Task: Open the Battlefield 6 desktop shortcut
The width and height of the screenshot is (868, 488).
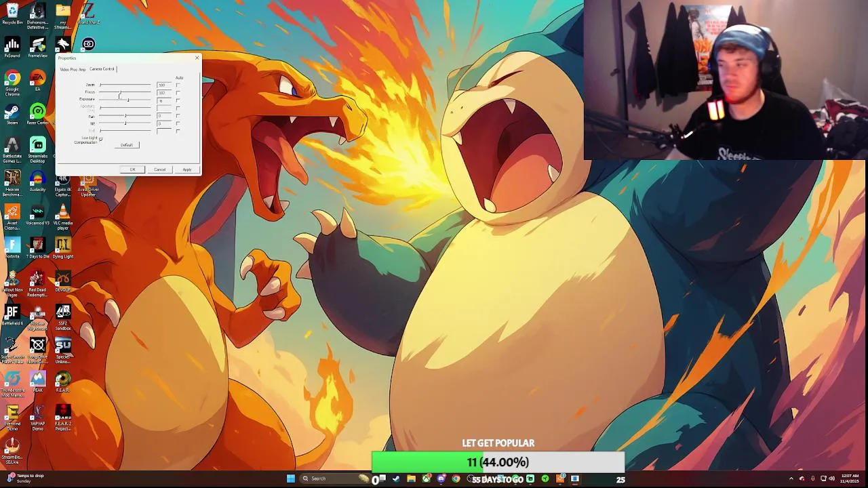Action: pyautogui.click(x=12, y=314)
